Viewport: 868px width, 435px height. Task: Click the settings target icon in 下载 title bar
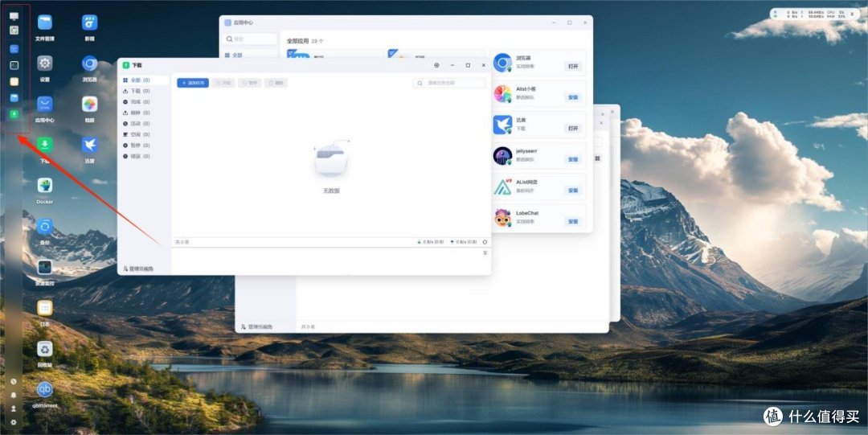point(436,65)
